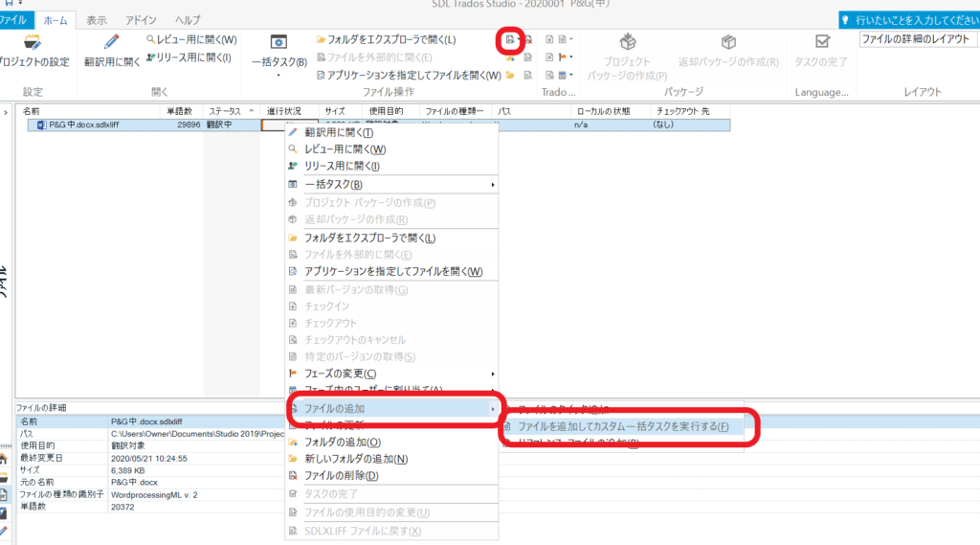Choose 翻訳用に開く(T) in the context menu
This screenshot has width=980, height=545.
[x=391, y=132]
